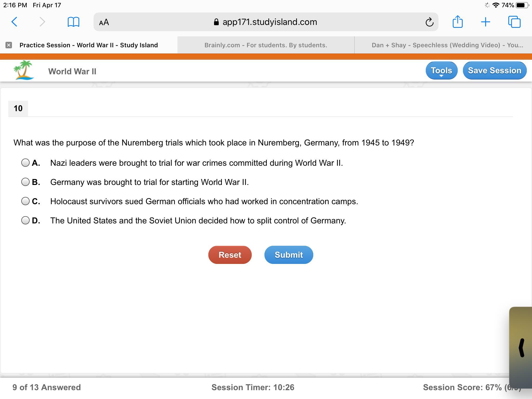
Task: Tap the Safari forward arrow
Action: pos(42,22)
